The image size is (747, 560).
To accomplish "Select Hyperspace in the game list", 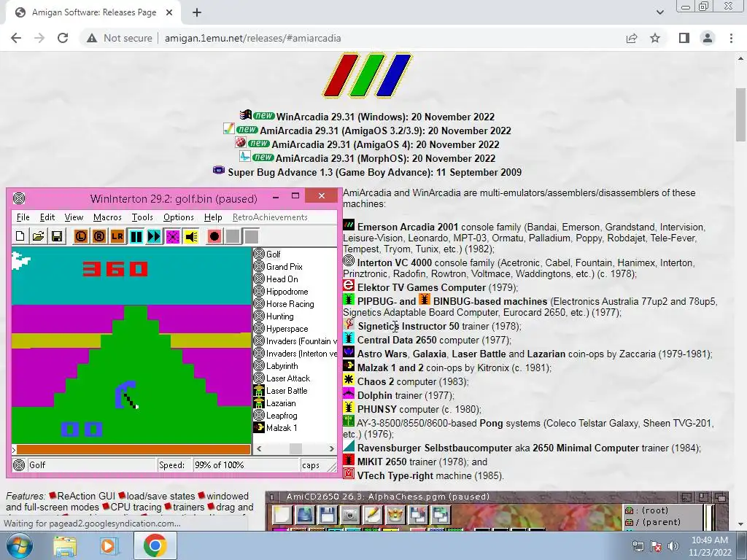I will pyautogui.click(x=287, y=329).
